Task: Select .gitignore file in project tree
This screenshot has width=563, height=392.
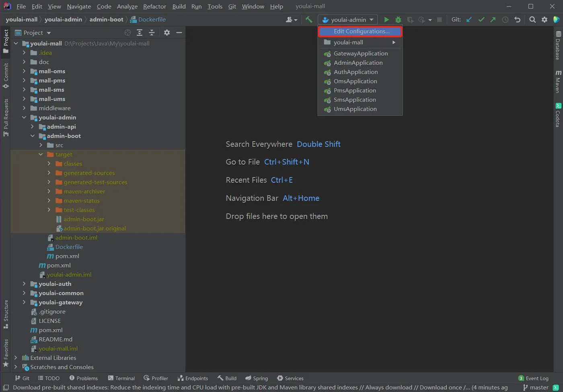Action: (52, 311)
